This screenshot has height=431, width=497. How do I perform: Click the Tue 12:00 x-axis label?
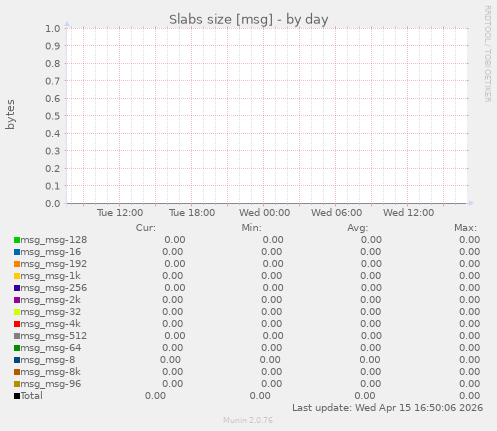120,213
